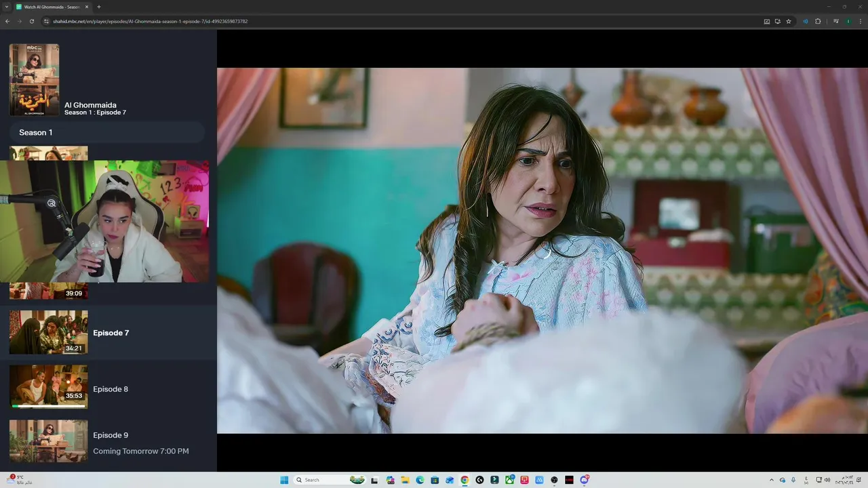View site information icon in address bar
The image size is (868, 488).
coord(47,21)
